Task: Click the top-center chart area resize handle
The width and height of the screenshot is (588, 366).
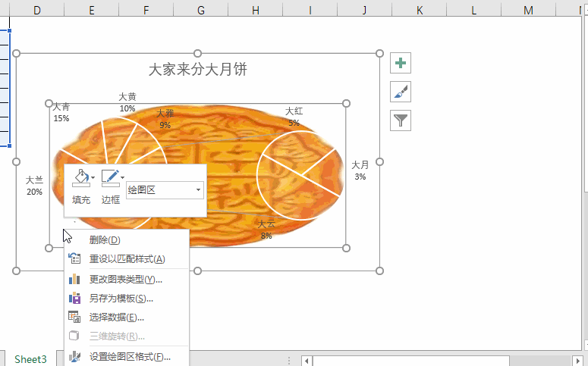Action: [x=197, y=54]
